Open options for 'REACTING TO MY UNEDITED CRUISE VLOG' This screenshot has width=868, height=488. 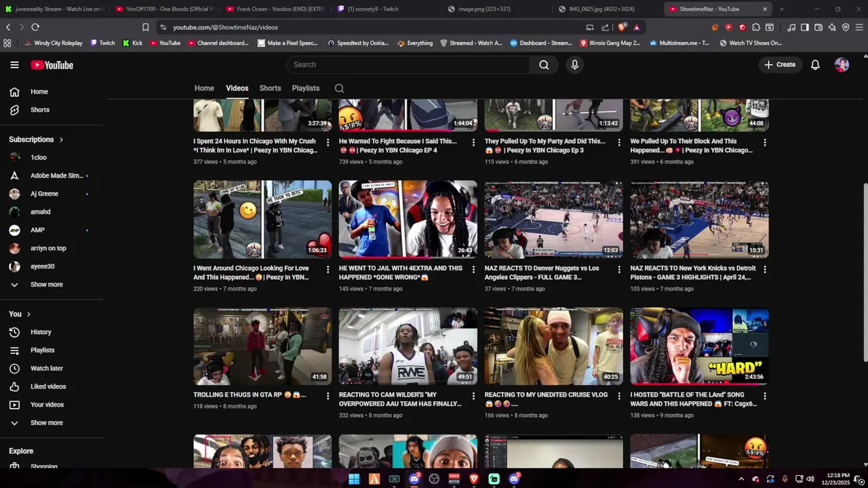click(x=619, y=396)
